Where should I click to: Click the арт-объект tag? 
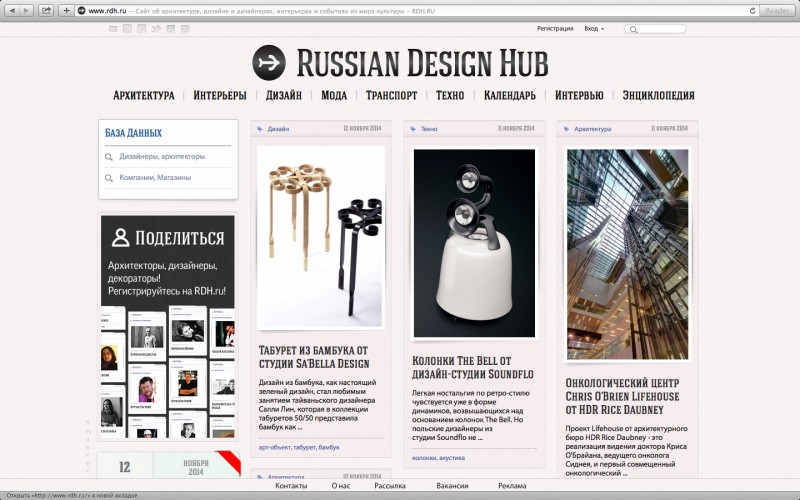coord(274,447)
